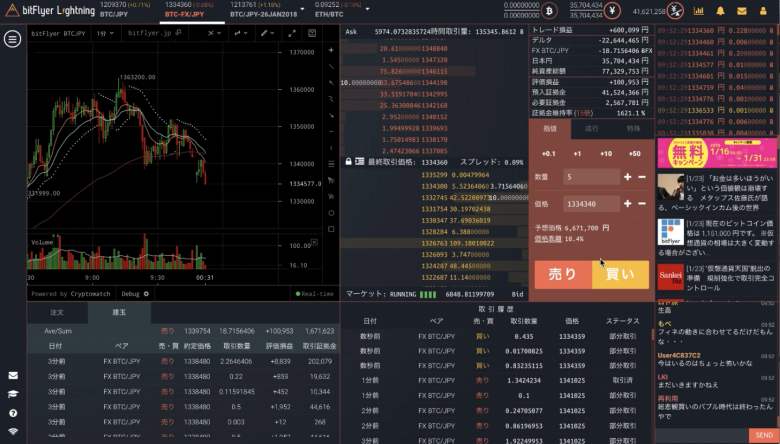
Task: Switch to the BTC/JPY market tab
Action: click(125, 9)
